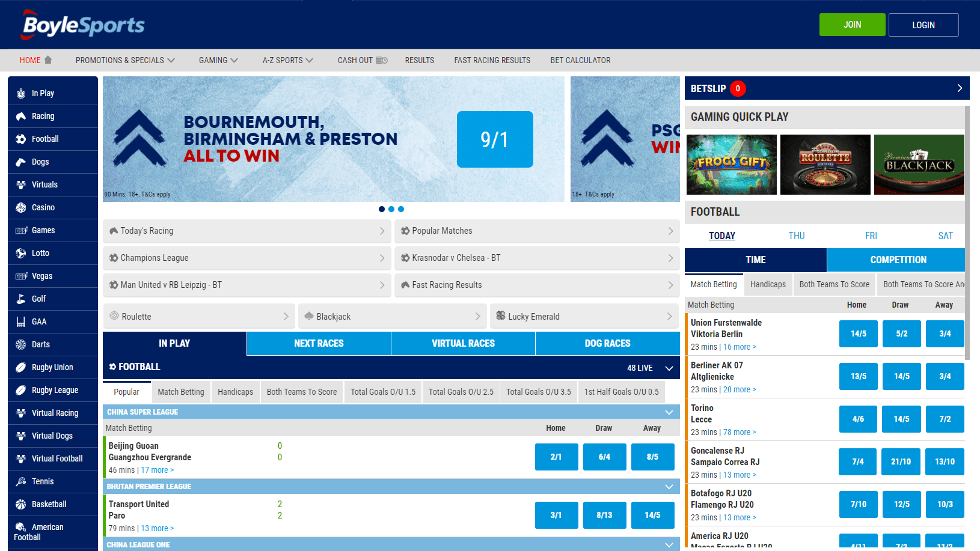Select the first carousel dot indicator
Viewport: 980px width, 551px height.
pyautogui.click(x=382, y=209)
